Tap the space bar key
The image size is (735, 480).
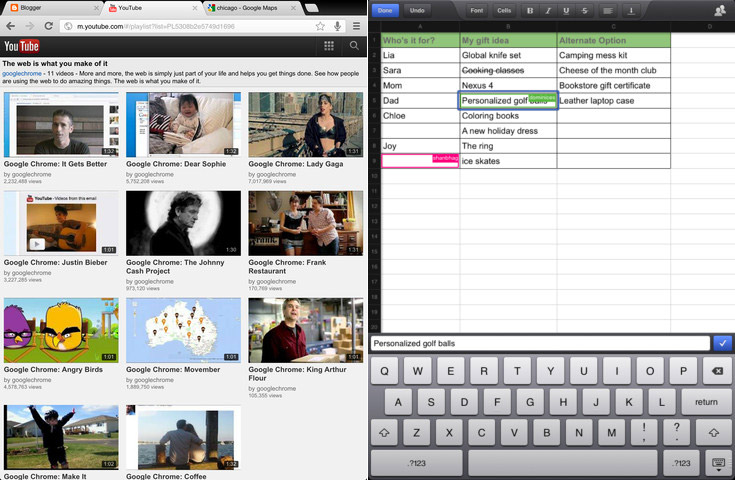tap(562, 463)
